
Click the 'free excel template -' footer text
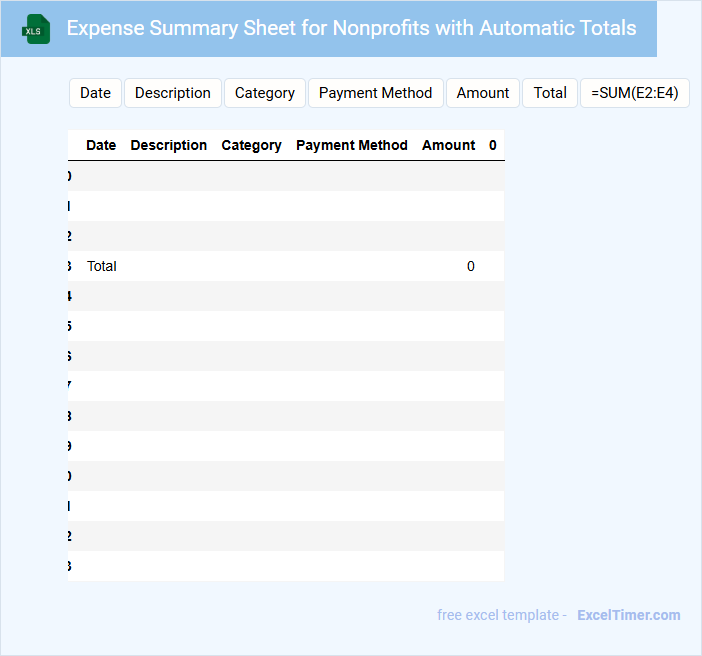point(502,615)
